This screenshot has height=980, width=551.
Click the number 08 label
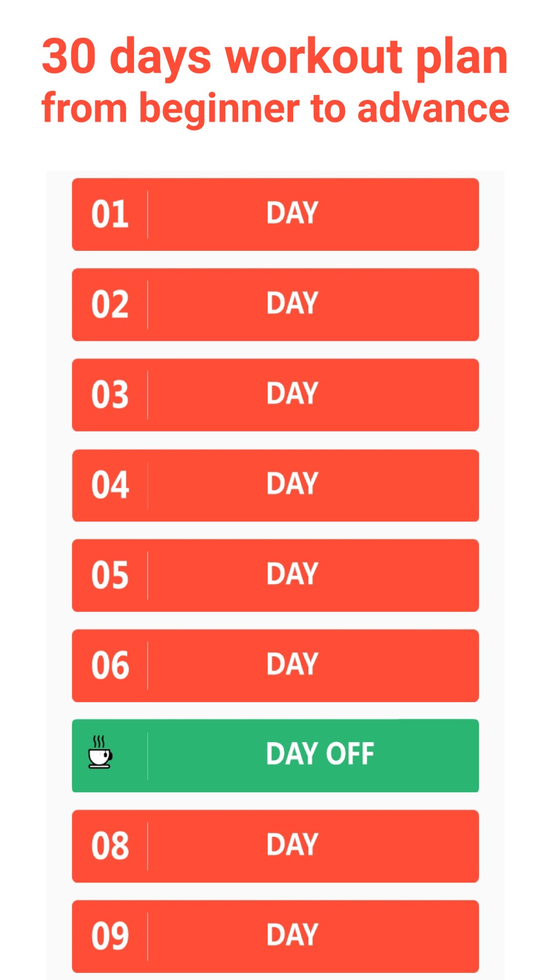(x=110, y=847)
